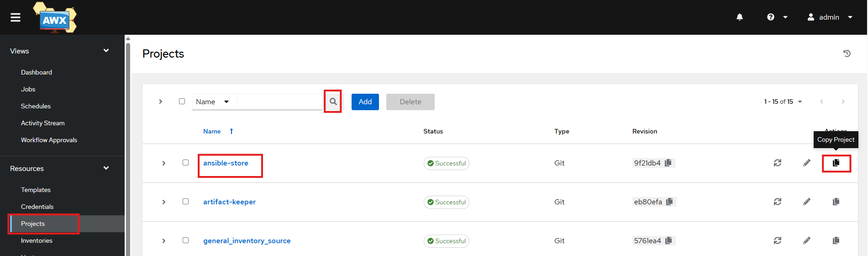Expand artifact-keeper row details
The image size is (868, 256).
[x=164, y=202]
